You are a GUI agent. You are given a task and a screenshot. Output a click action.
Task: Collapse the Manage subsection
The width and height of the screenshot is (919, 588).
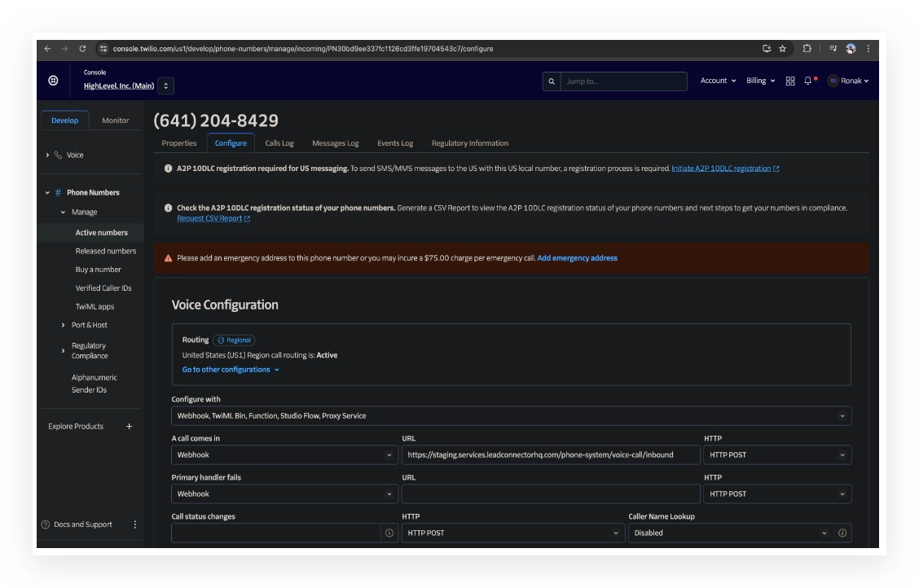point(63,212)
